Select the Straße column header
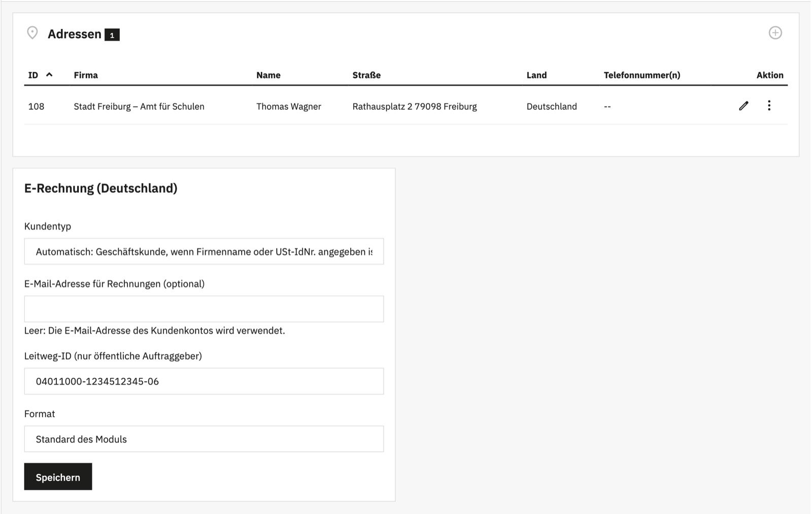 [366, 75]
